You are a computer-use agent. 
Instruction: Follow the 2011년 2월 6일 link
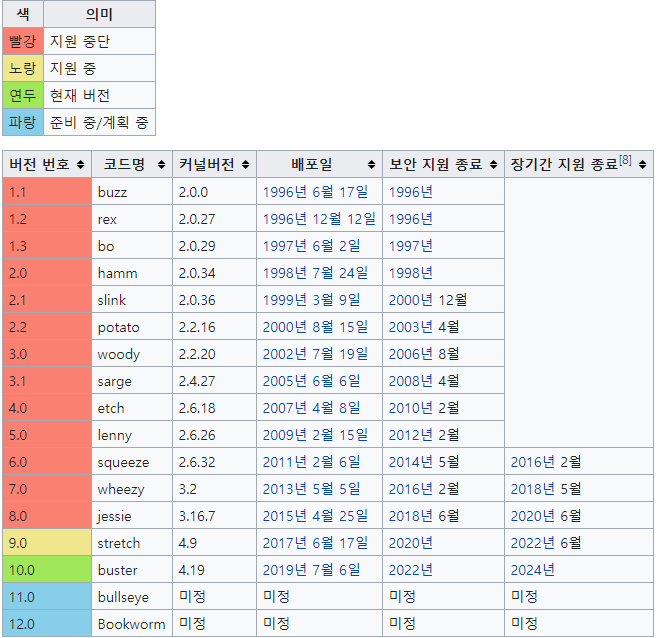pos(311,462)
